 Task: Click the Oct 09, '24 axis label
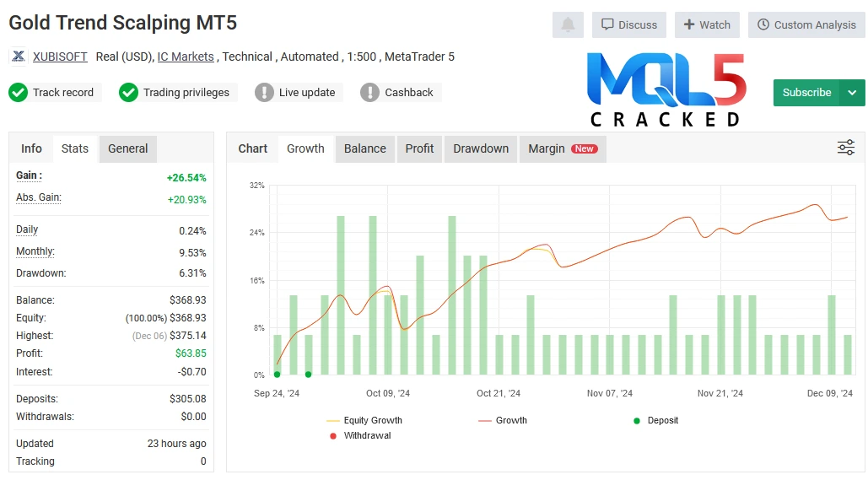388,393
